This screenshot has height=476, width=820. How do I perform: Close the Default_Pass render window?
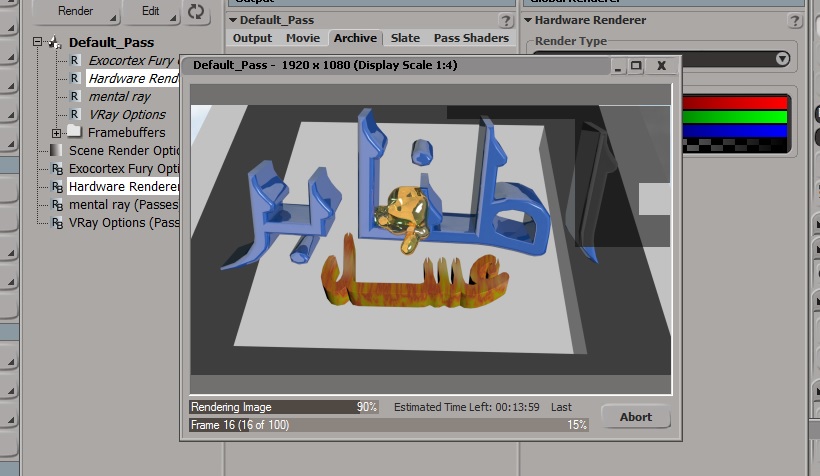tap(662, 66)
